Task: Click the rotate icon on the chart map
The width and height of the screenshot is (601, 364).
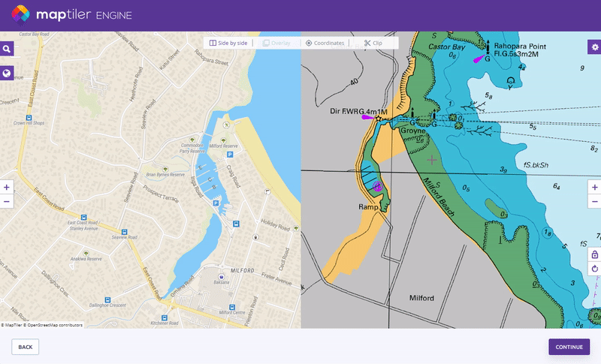Action: [x=594, y=269]
